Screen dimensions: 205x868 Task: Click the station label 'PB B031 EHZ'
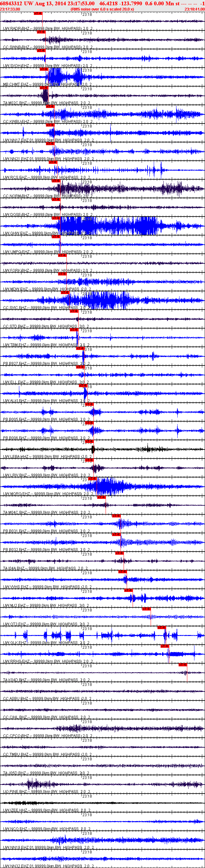pyautogui.click(x=15, y=531)
